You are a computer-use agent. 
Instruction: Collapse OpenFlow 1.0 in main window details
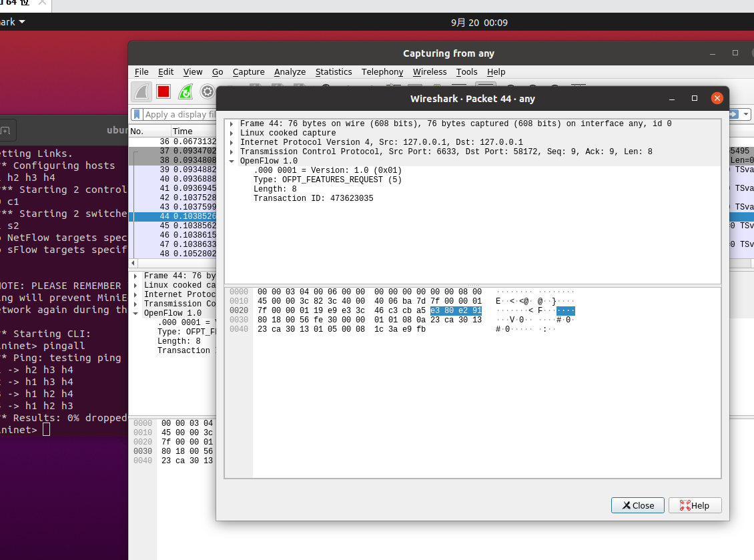135,313
